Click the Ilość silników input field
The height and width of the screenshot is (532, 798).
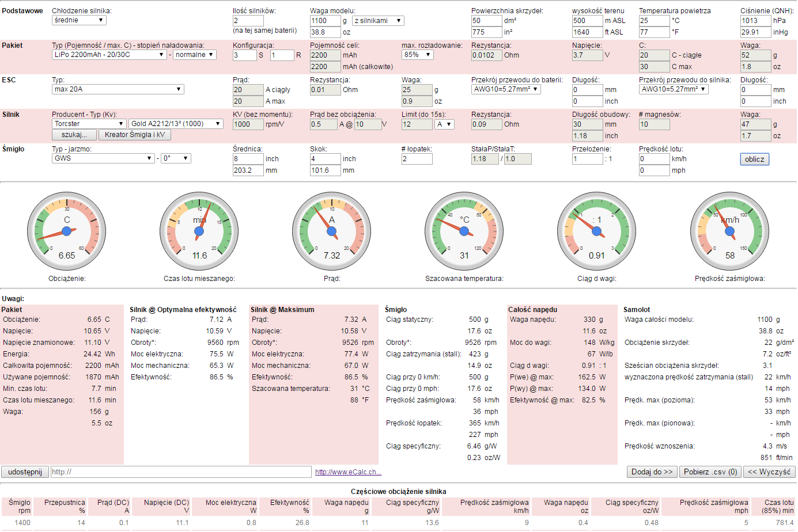click(x=248, y=21)
